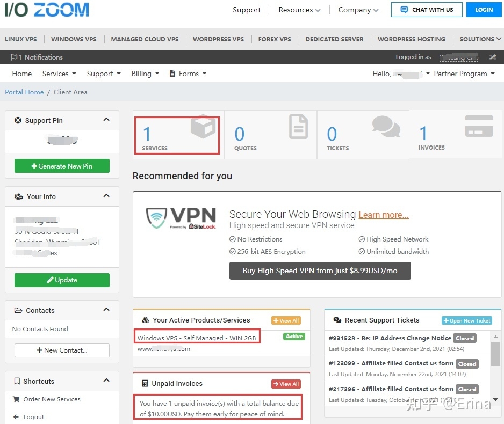Collapse the Your Info panel
The image size is (504, 424).
click(106, 196)
